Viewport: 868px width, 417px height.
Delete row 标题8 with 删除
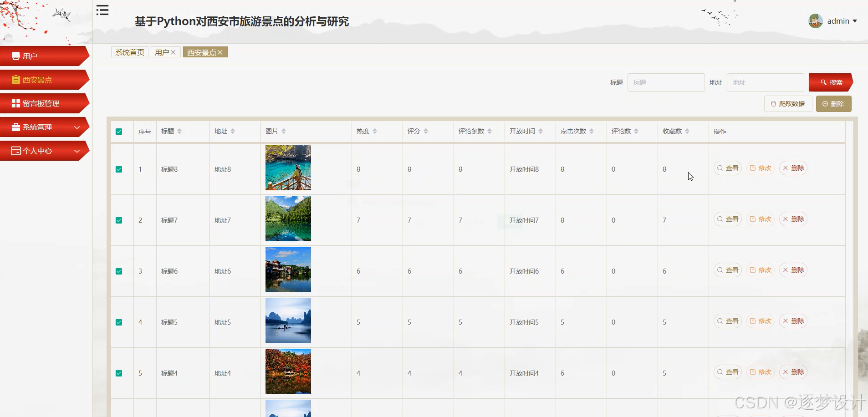793,168
